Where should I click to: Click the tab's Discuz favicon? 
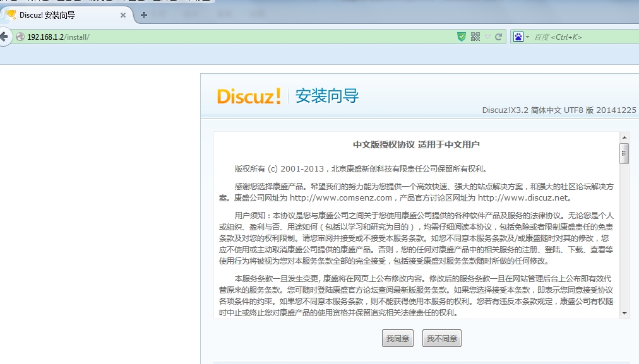[11, 15]
